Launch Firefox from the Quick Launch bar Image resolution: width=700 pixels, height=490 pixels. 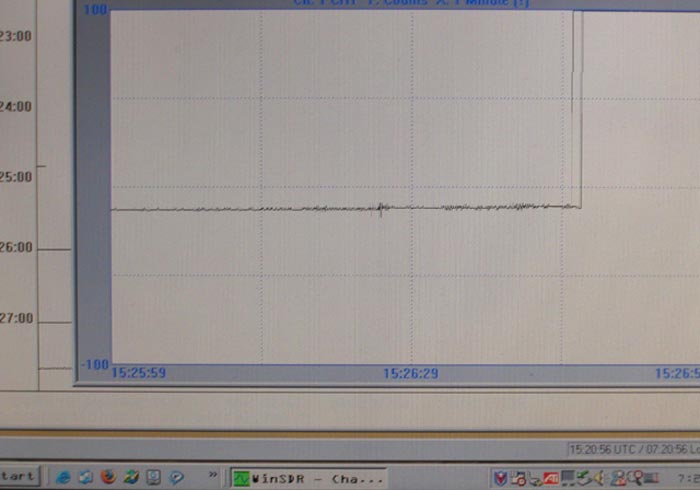(108, 477)
